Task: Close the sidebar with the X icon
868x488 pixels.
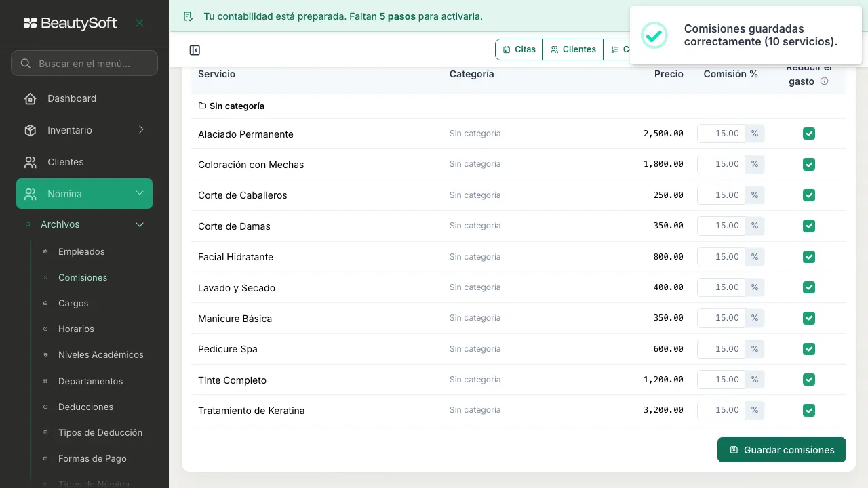Action: point(140,23)
